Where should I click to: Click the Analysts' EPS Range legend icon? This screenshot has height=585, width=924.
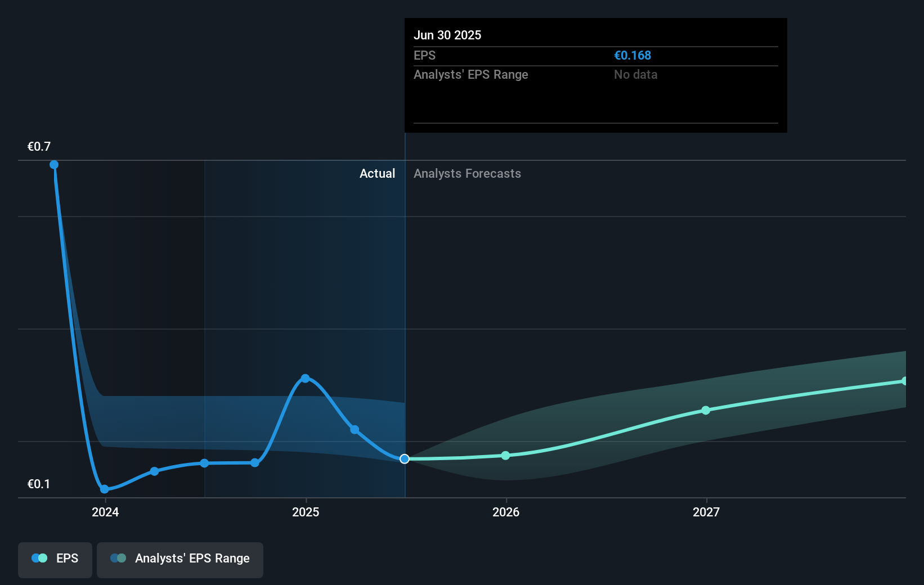118,559
